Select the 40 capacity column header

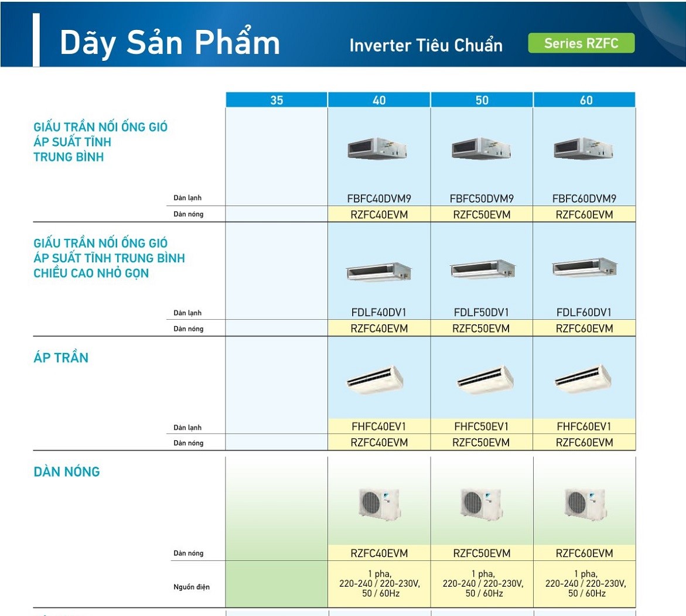[379, 100]
